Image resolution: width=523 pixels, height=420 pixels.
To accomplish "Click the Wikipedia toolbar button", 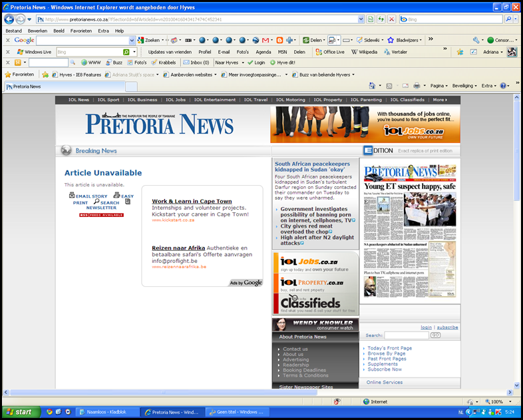I will point(364,52).
